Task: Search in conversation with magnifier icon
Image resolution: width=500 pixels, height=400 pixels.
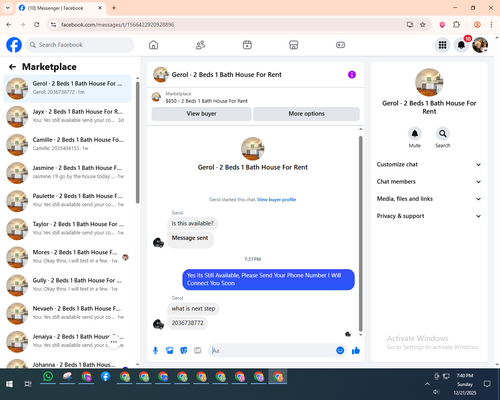Action: (443, 134)
